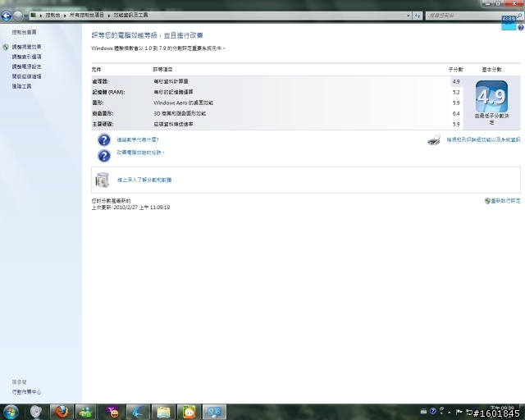This screenshot has width=525, height=420.
Task: Click the software box icon near 線上深入了解
Action: pyautogui.click(x=103, y=180)
